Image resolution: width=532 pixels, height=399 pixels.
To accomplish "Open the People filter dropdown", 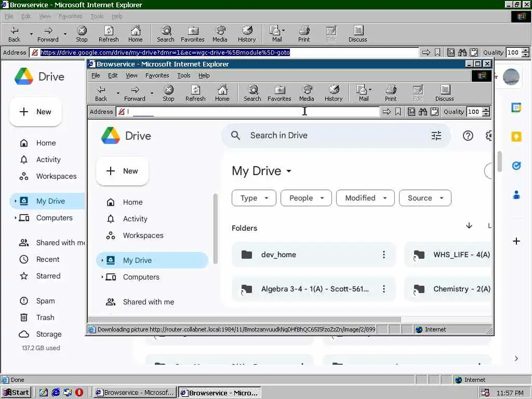I will coord(306,198).
